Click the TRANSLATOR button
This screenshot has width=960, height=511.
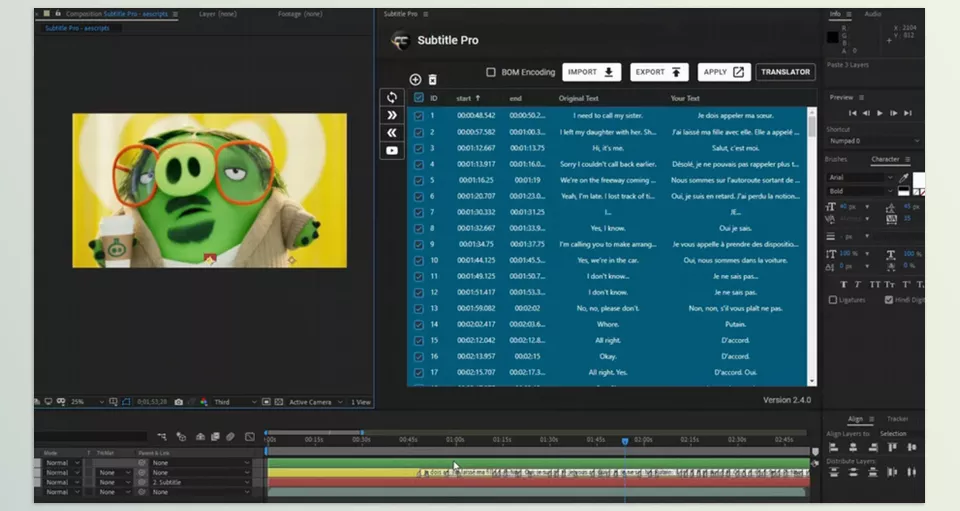[786, 72]
